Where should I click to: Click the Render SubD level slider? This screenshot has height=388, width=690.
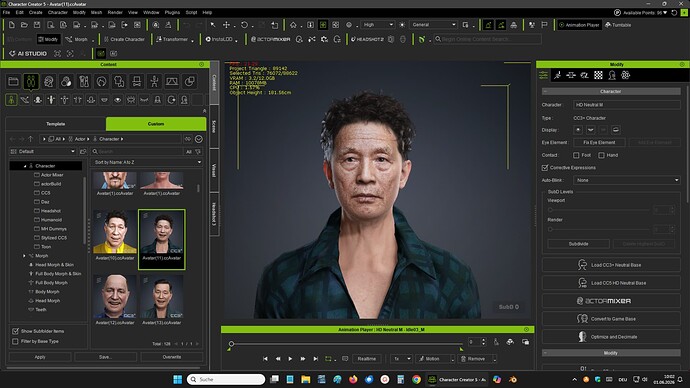pos(599,229)
